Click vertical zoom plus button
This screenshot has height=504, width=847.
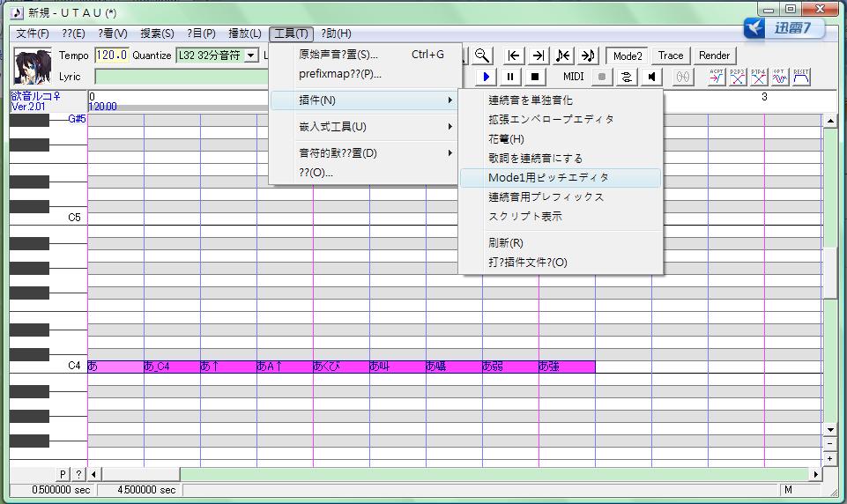830,458
